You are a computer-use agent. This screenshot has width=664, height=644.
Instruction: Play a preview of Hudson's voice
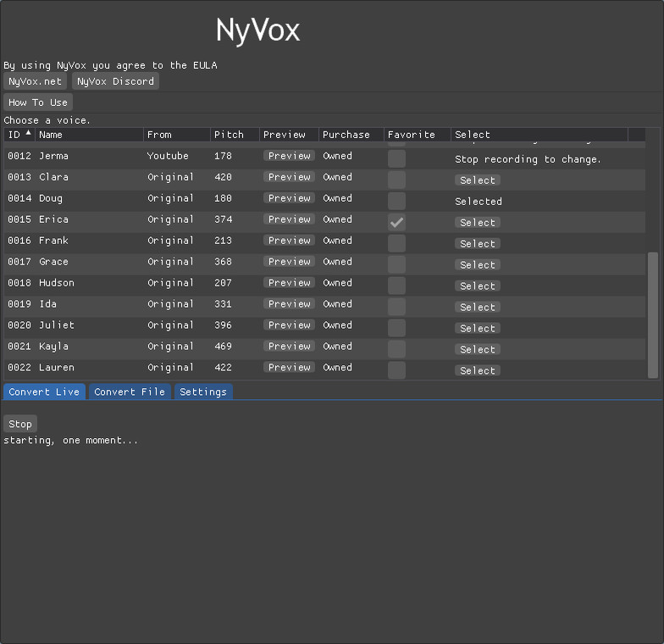point(290,283)
